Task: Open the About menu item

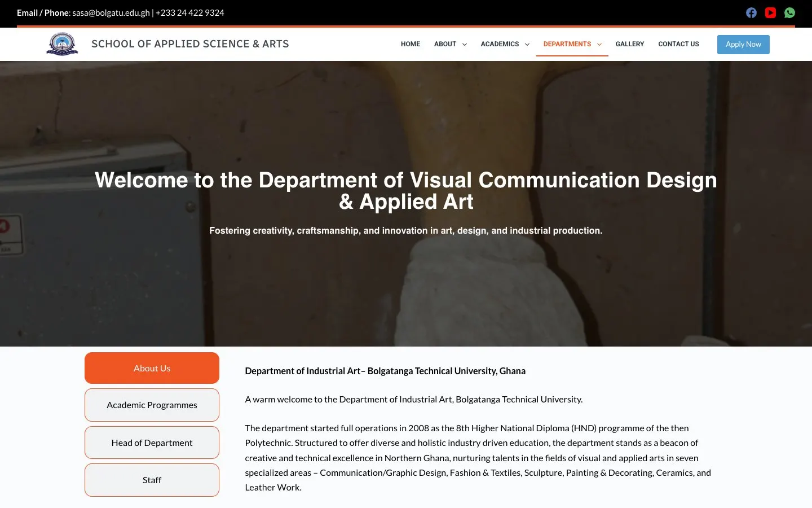Action: (x=445, y=44)
